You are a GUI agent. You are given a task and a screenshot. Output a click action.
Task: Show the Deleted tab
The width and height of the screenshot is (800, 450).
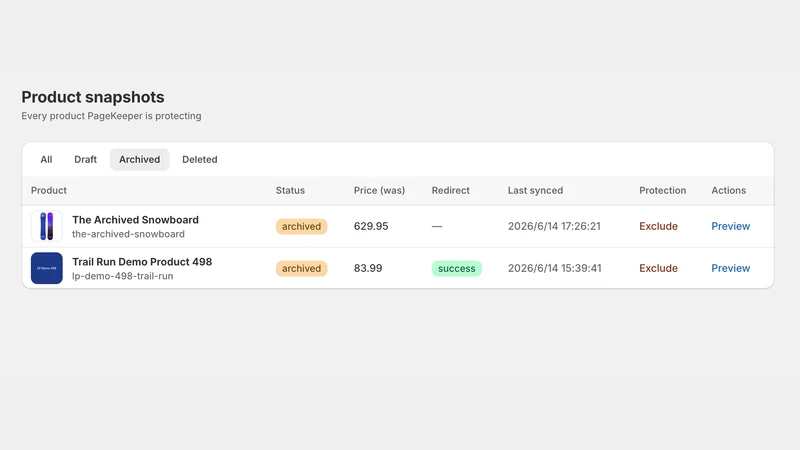[x=199, y=159]
